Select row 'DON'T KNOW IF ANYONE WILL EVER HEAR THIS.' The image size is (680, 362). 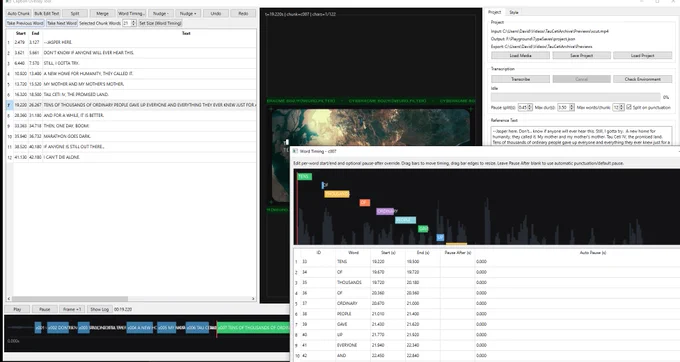(130, 52)
